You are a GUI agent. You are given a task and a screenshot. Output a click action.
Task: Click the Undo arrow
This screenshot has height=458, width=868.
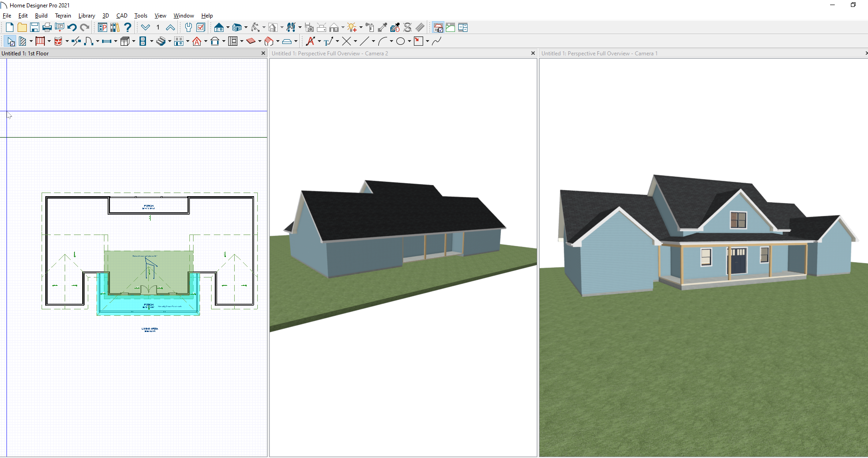click(x=72, y=28)
